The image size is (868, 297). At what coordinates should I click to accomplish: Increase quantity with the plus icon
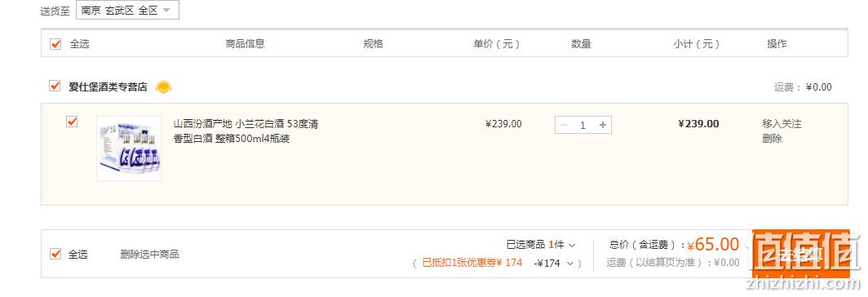(x=603, y=125)
